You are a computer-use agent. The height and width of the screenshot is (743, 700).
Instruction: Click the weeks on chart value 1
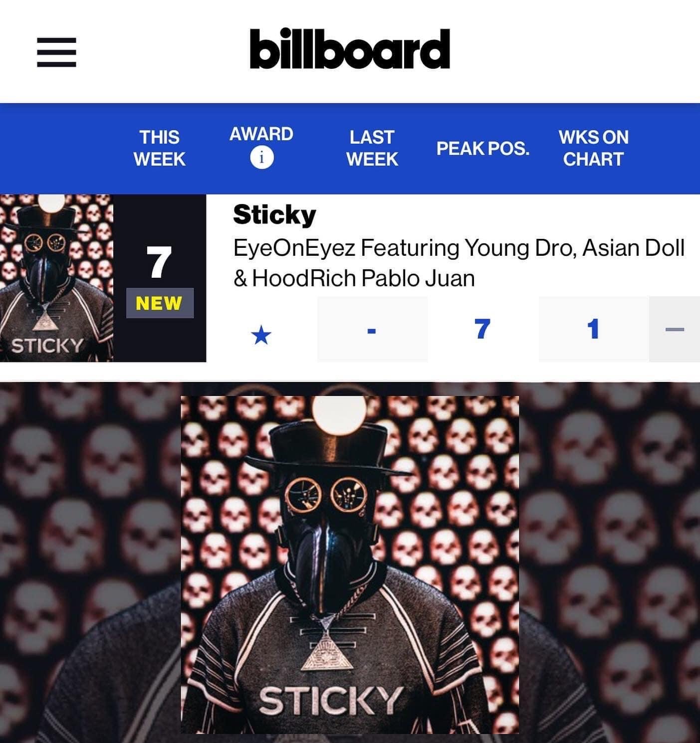pos(593,329)
